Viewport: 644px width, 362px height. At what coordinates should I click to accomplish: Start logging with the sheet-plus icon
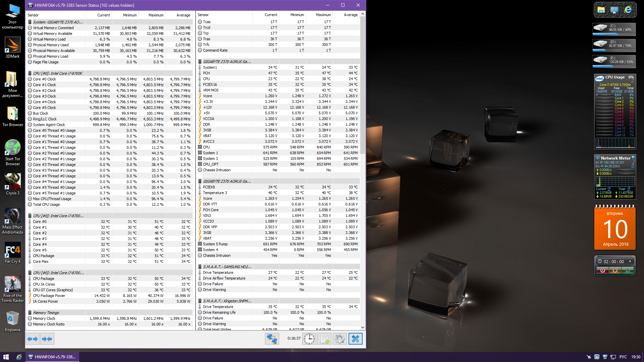[x=324, y=339]
